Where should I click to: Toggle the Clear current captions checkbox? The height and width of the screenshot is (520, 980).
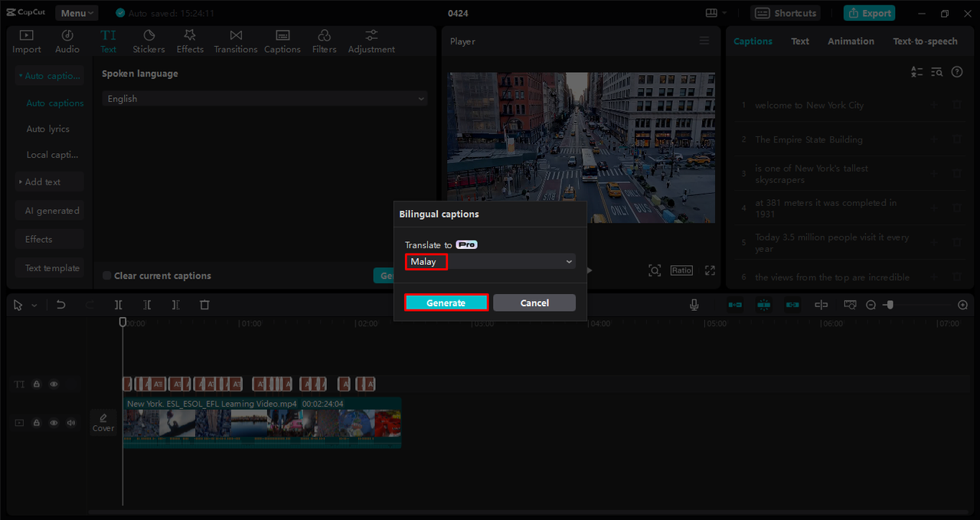click(x=107, y=276)
